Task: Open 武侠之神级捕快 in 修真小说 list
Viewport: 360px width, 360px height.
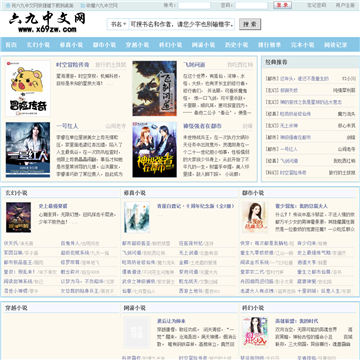Action: coord(138,281)
